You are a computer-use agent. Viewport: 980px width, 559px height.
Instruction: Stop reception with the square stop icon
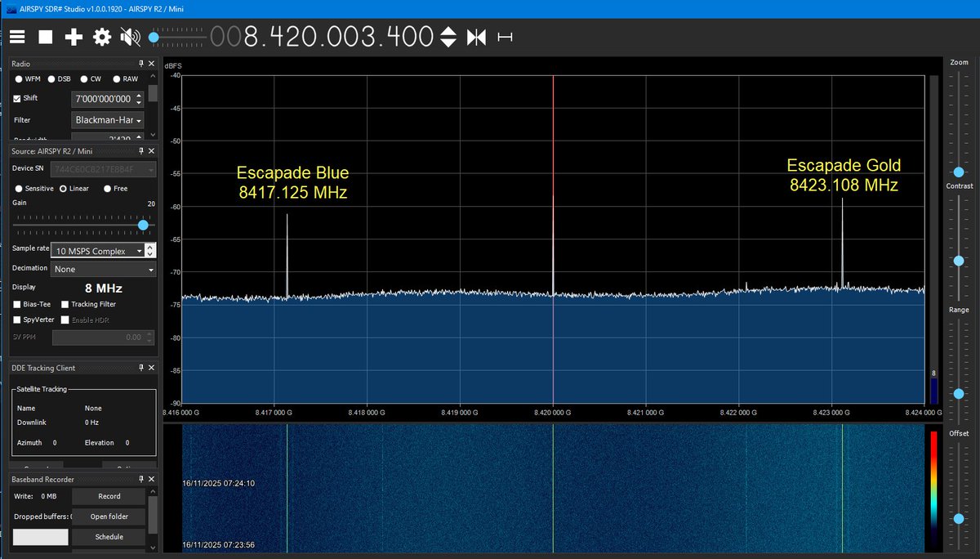click(x=45, y=36)
